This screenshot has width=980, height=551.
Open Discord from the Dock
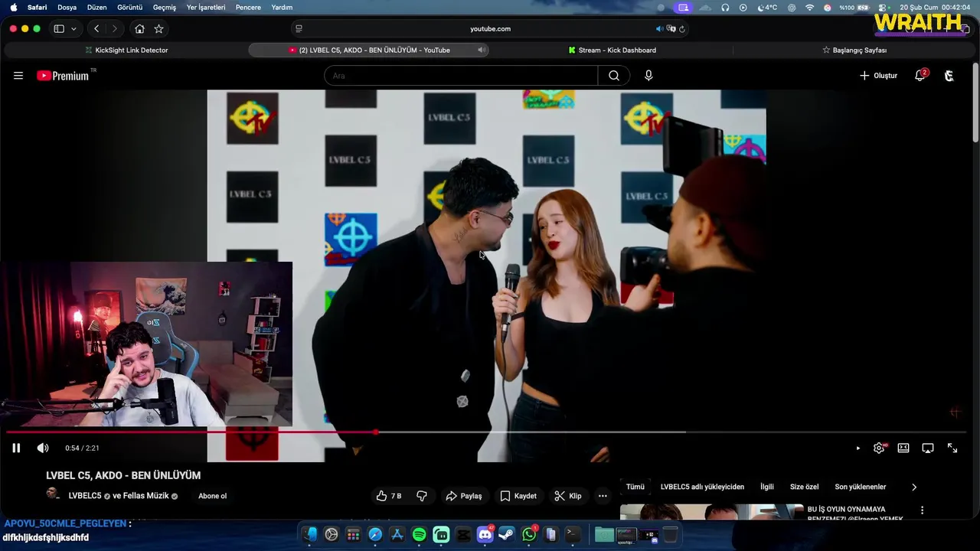point(485,535)
